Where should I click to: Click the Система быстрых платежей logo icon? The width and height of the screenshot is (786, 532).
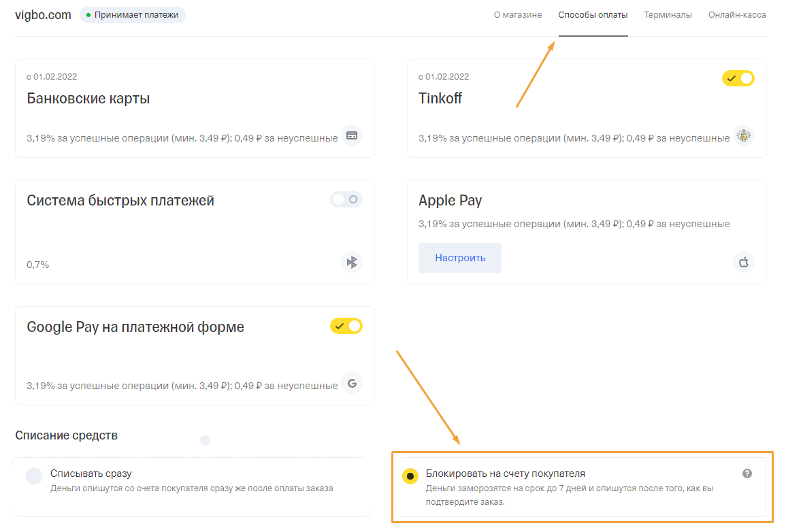pyautogui.click(x=351, y=262)
